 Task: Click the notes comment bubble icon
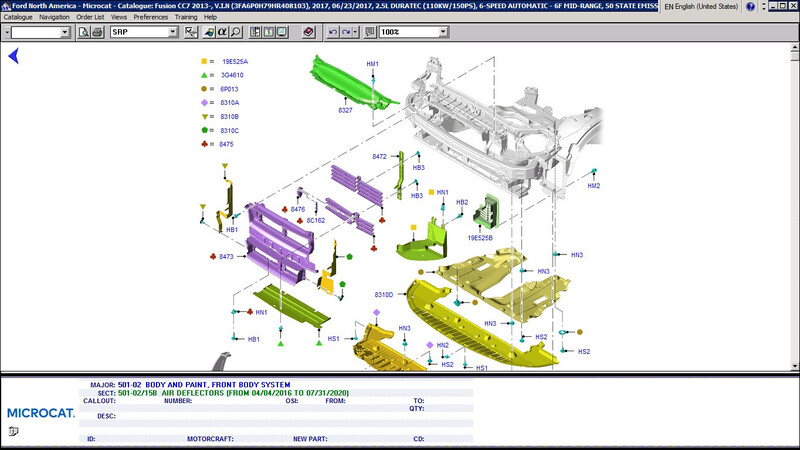click(x=370, y=32)
